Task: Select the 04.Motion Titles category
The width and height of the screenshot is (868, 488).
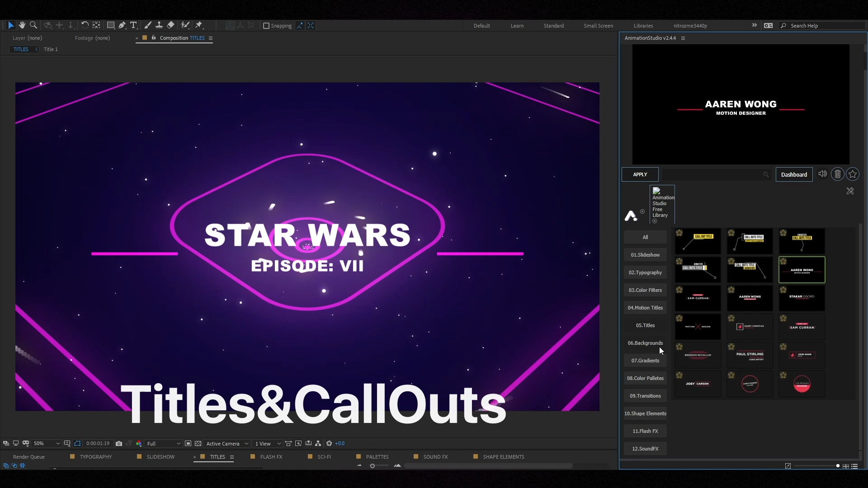Action: tap(645, 308)
